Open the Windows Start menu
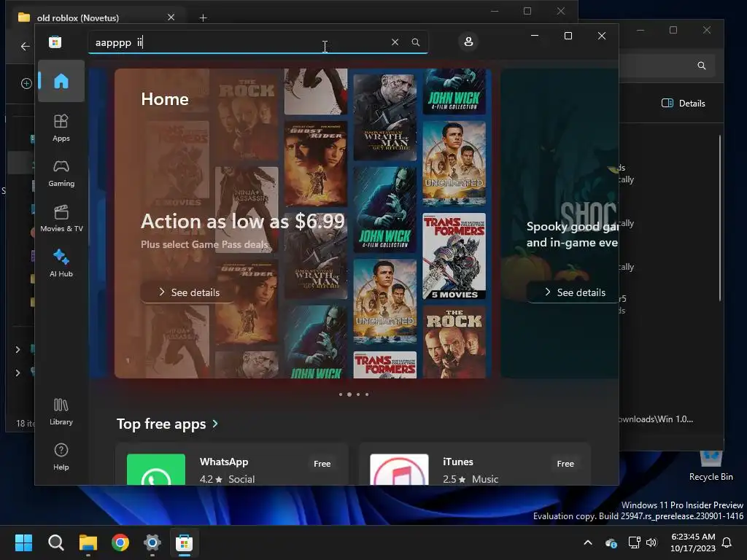 point(24,542)
